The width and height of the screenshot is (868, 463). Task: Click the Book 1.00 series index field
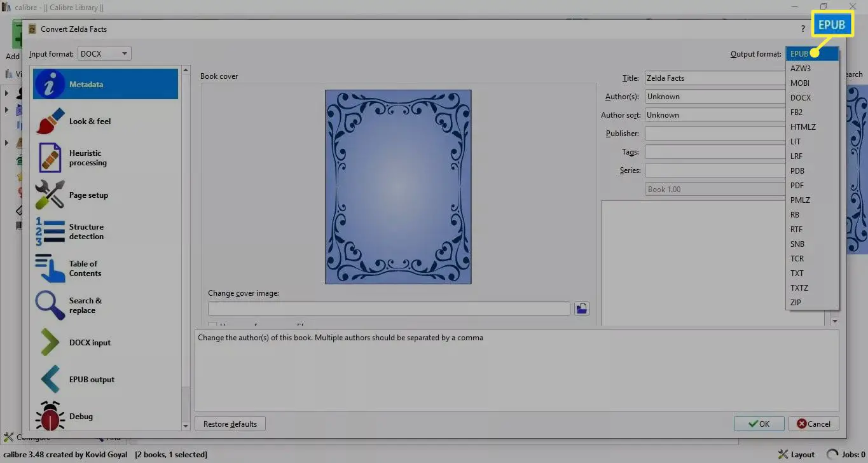coord(715,189)
